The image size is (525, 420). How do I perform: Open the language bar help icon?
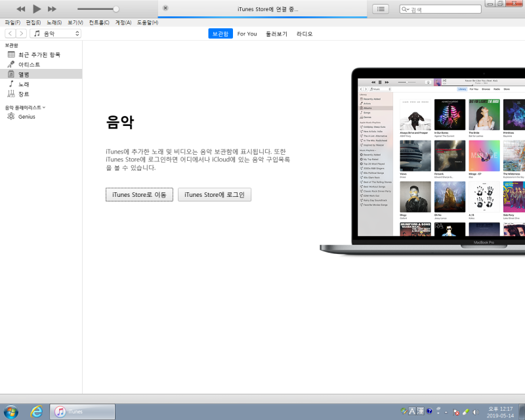(x=429, y=411)
